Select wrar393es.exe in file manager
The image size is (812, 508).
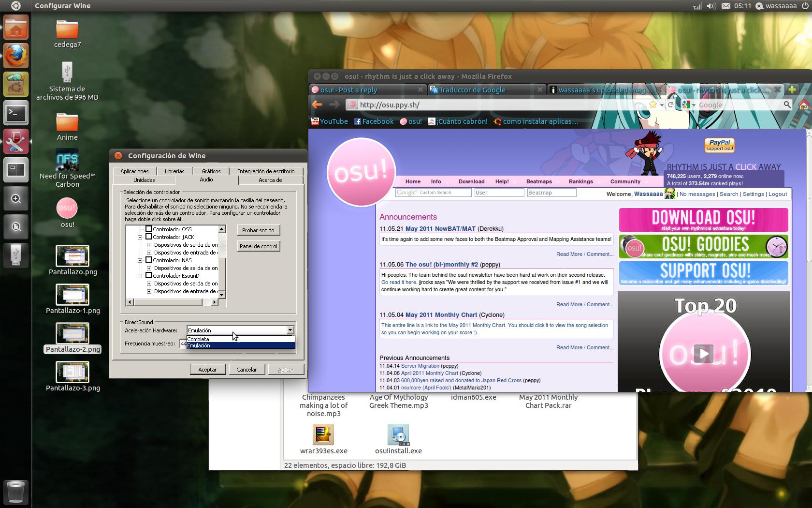323,439
